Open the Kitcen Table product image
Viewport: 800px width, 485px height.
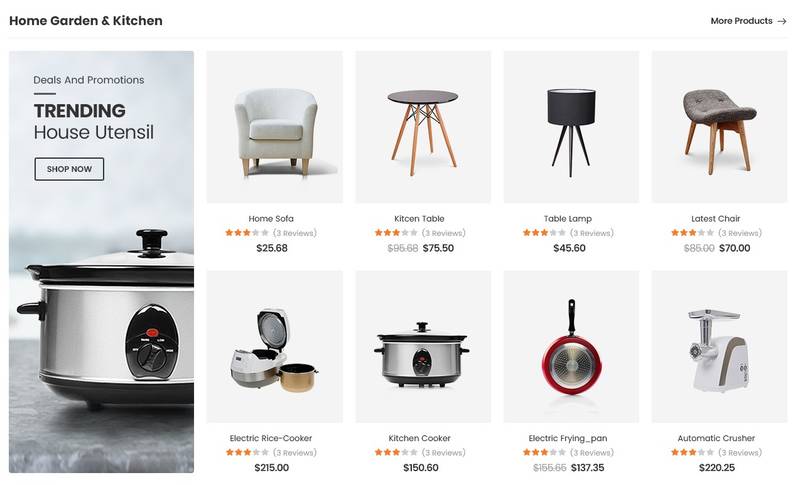coord(423,127)
